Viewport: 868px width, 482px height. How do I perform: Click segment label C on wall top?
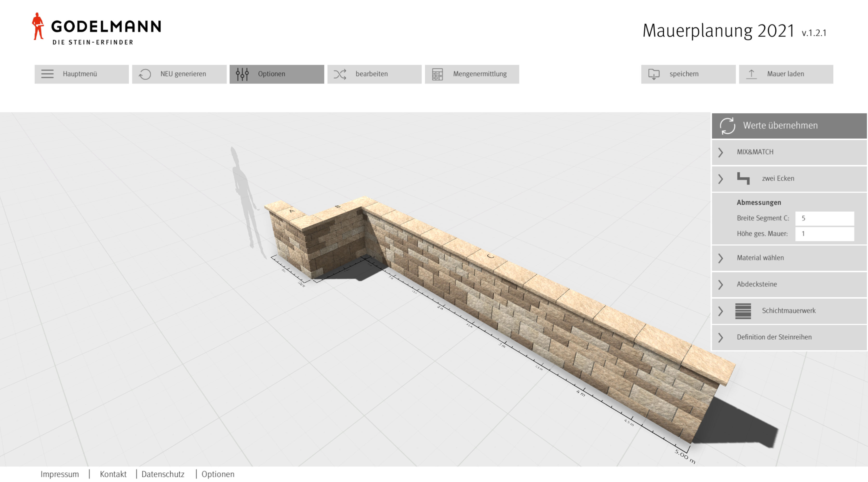click(490, 256)
